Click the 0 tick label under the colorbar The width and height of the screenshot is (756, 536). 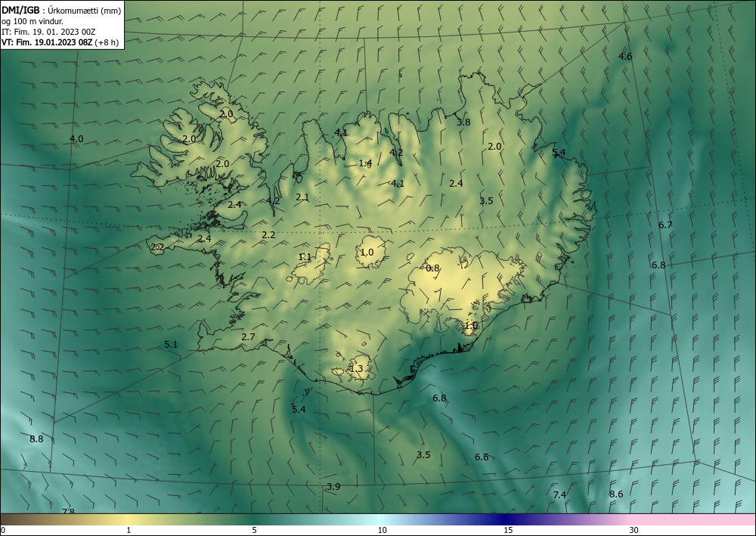pos(3,530)
